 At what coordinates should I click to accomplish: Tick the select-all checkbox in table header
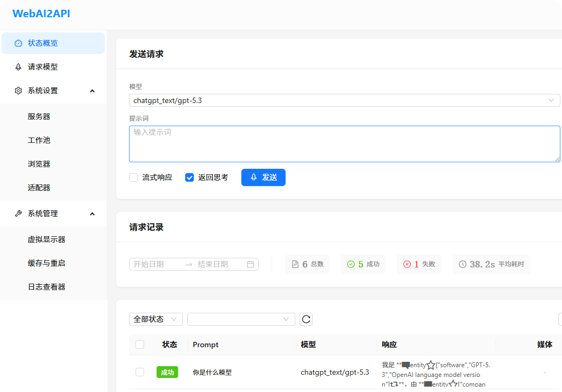[x=140, y=345]
